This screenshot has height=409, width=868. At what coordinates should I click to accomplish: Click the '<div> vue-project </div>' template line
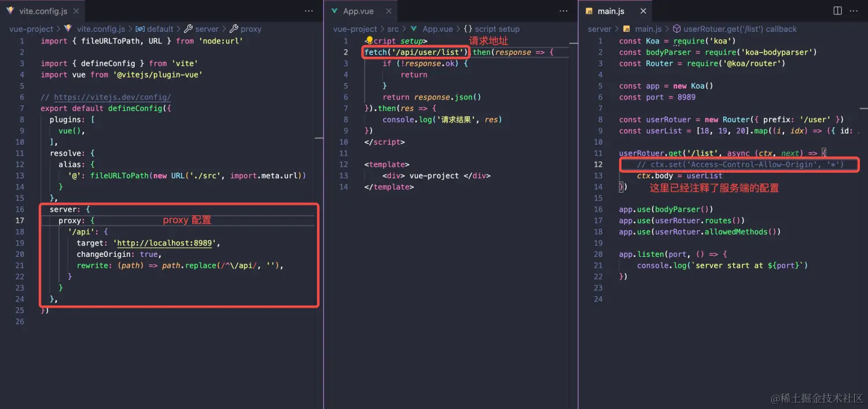(436, 175)
